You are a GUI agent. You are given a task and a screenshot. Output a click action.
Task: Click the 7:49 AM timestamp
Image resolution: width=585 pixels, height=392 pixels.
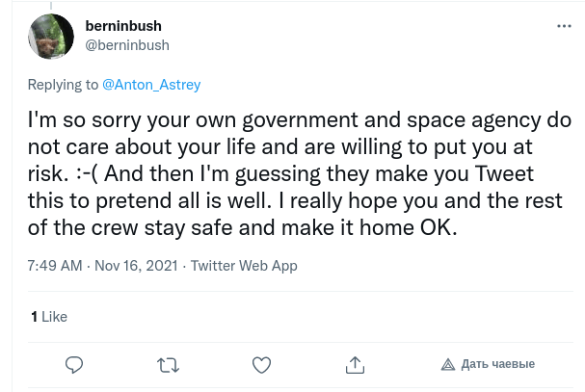tap(55, 265)
